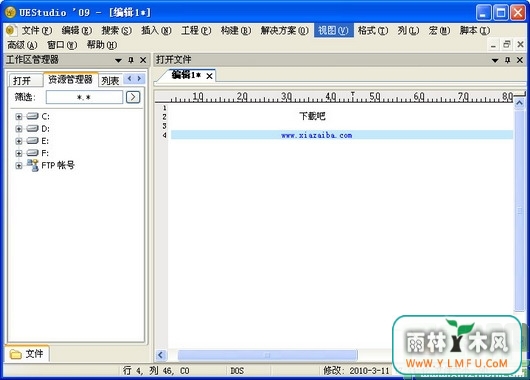Pin the 工作区管理器 panel
This screenshot has width=530, height=380.
pos(131,60)
